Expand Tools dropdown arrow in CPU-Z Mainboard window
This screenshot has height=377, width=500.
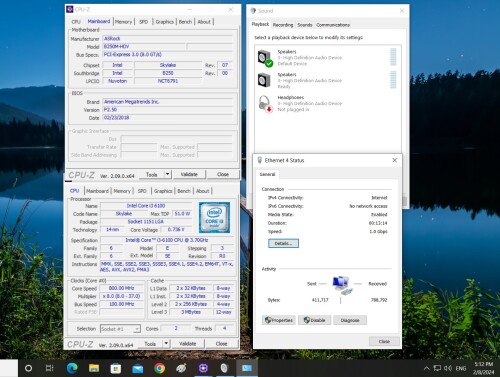click(168, 174)
